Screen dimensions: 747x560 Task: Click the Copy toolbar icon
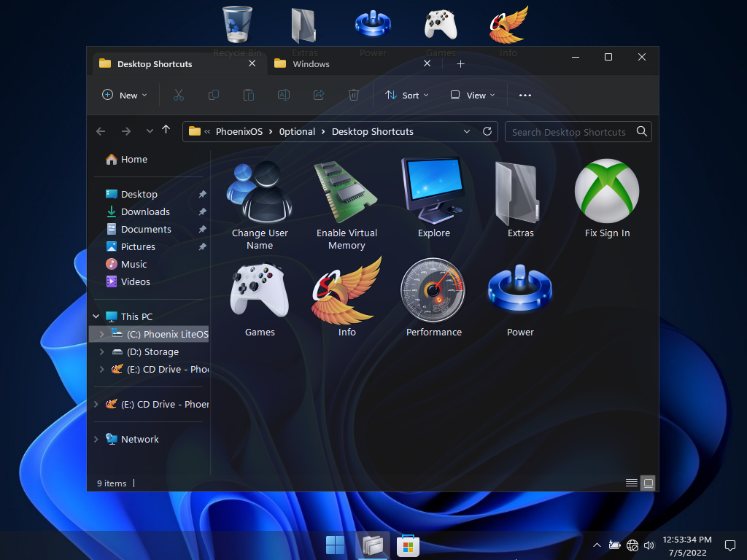tap(214, 96)
